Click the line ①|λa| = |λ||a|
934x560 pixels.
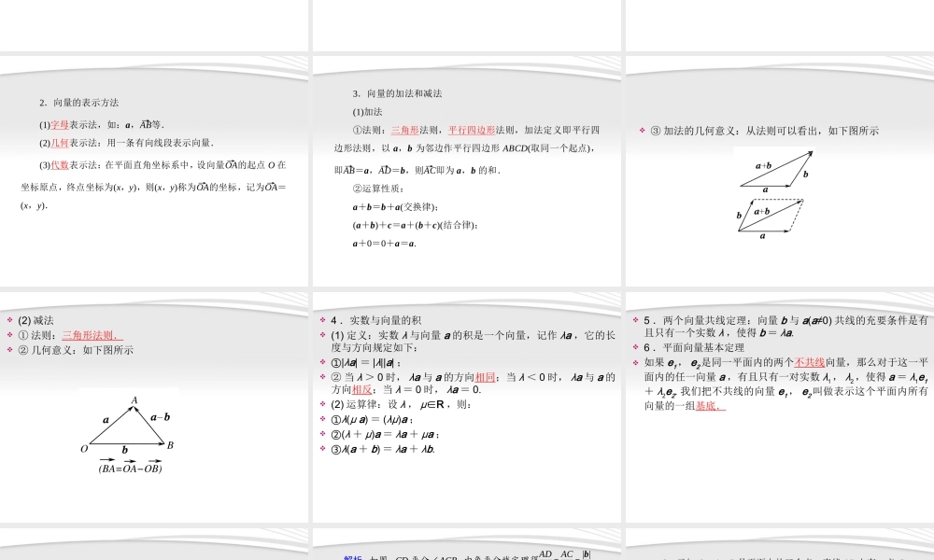tap(366, 362)
